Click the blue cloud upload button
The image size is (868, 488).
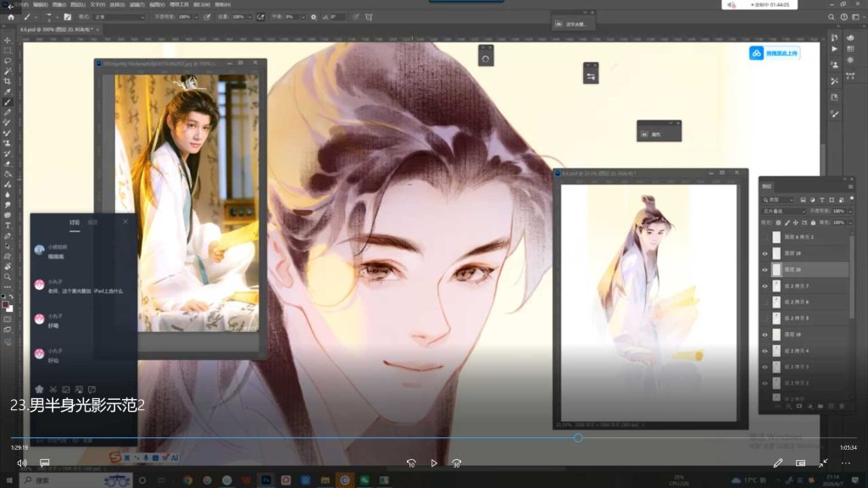(775, 53)
